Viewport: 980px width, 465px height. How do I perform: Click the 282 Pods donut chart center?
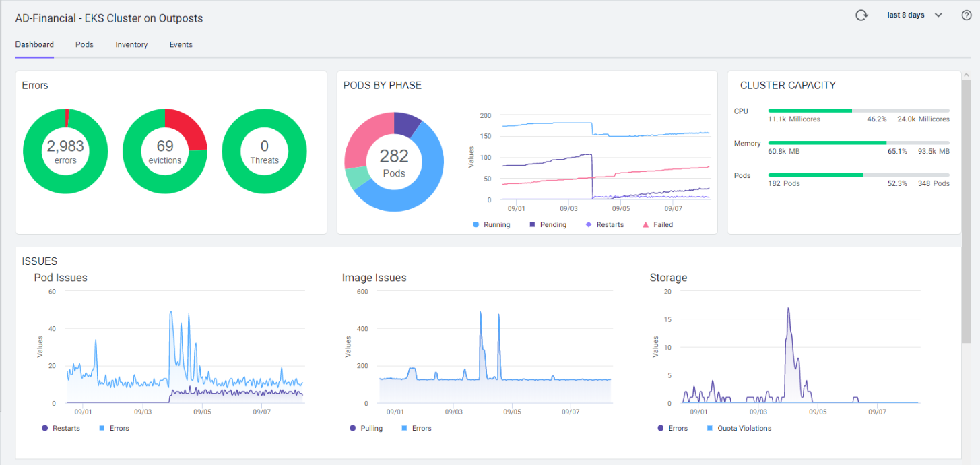(x=394, y=162)
